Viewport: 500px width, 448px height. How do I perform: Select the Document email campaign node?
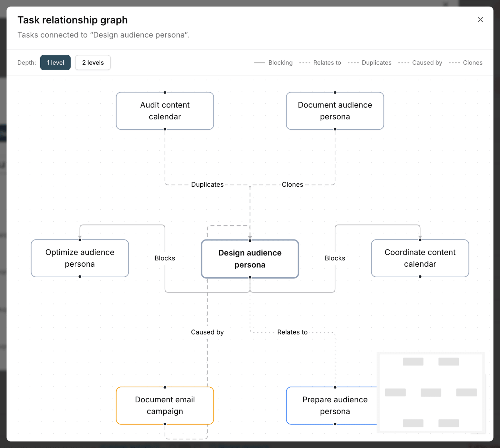point(165,405)
